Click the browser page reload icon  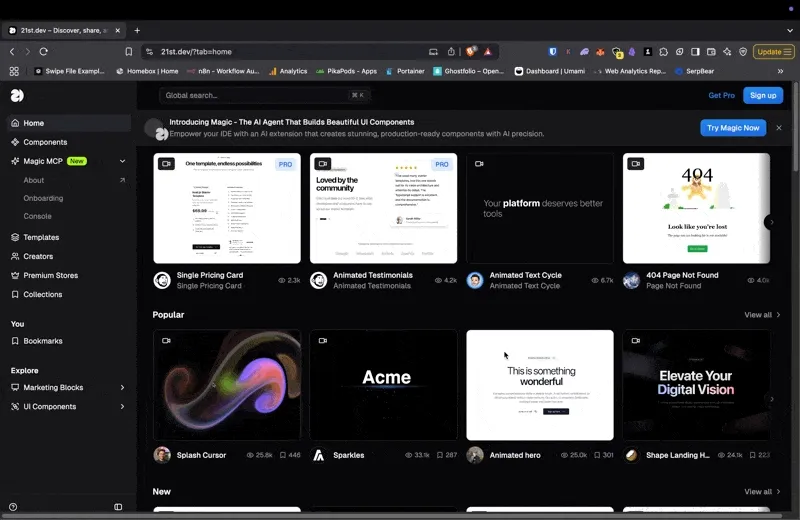click(43, 52)
